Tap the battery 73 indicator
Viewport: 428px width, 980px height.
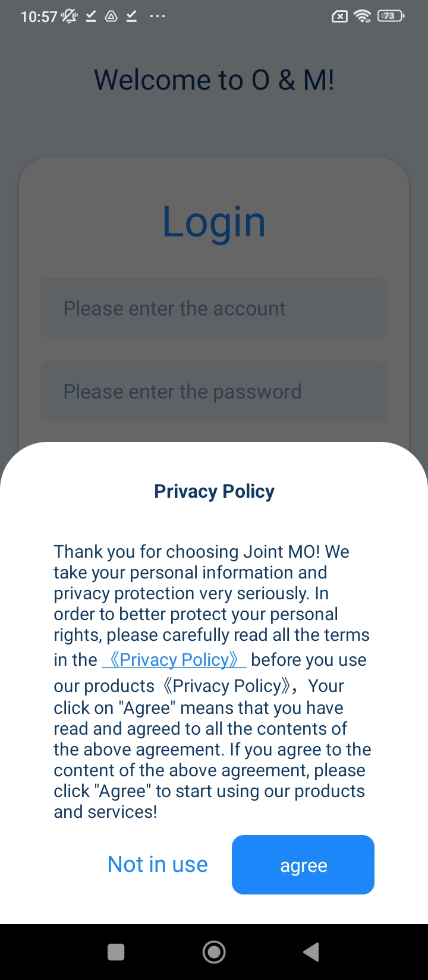[391, 16]
